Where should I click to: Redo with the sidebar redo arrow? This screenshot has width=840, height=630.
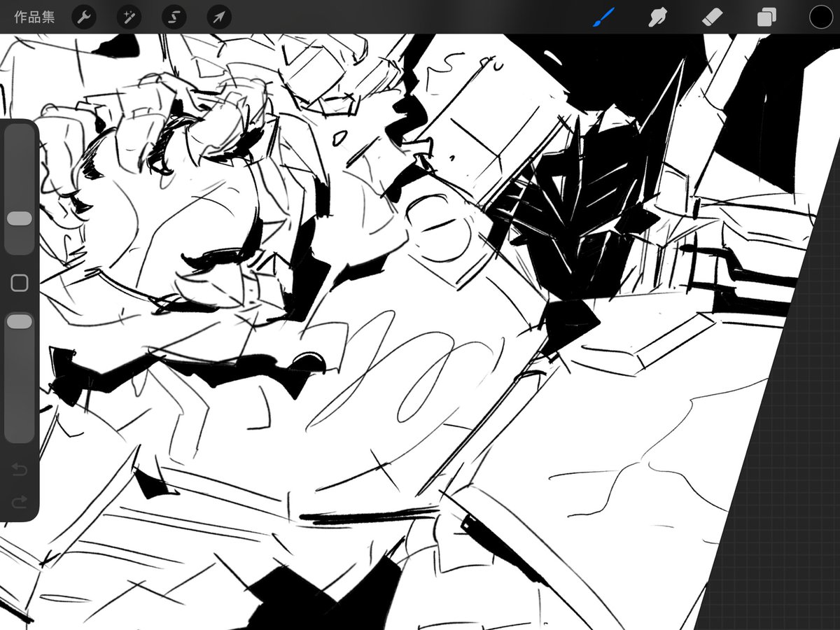pyautogui.click(x=20, y=501)
